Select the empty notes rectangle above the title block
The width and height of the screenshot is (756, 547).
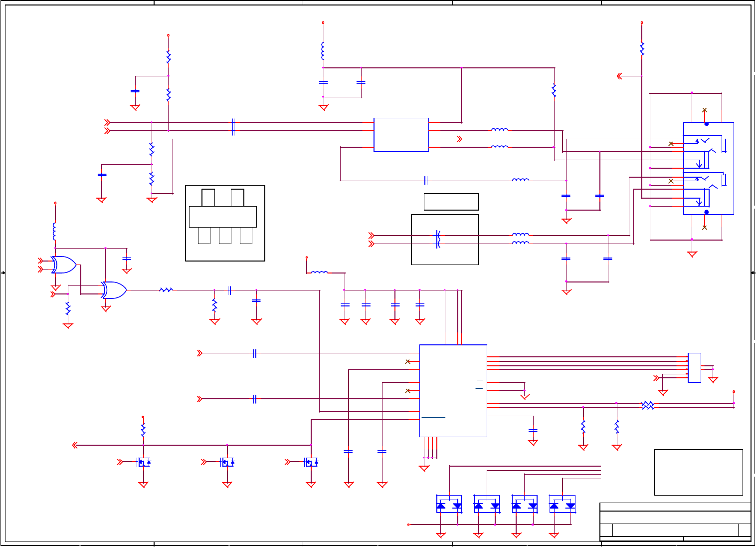pyautogui.click(x=699, y=472)
